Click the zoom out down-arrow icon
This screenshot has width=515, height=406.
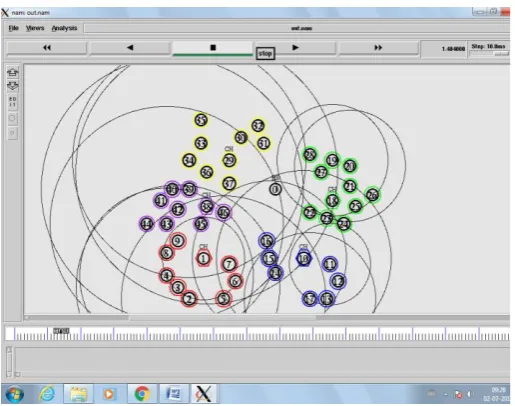pos(13,86)
